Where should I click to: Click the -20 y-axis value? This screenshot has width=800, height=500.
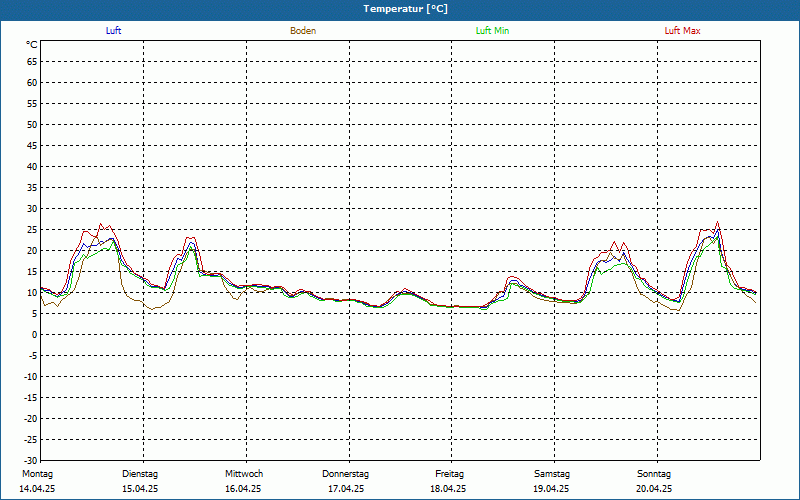click(x=31, y=418)
